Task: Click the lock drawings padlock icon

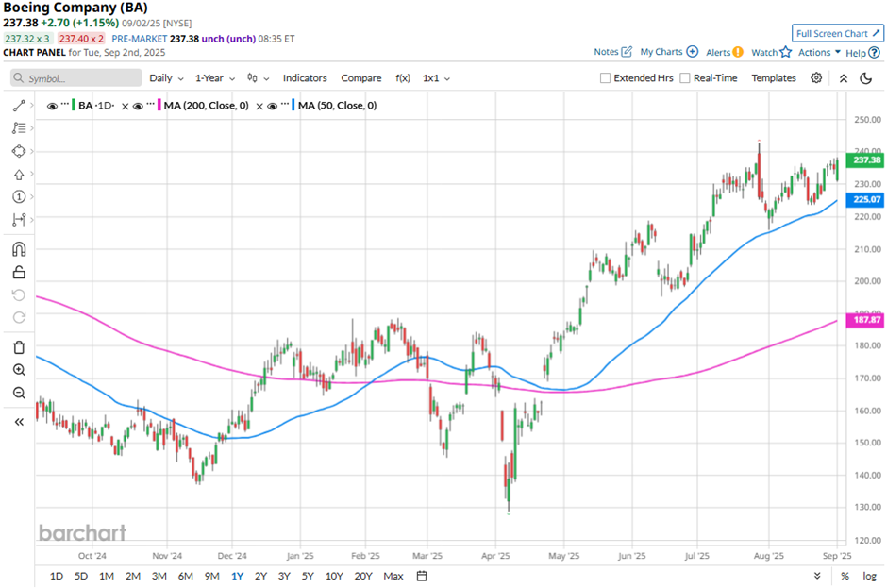Action: tap(19, 272)
